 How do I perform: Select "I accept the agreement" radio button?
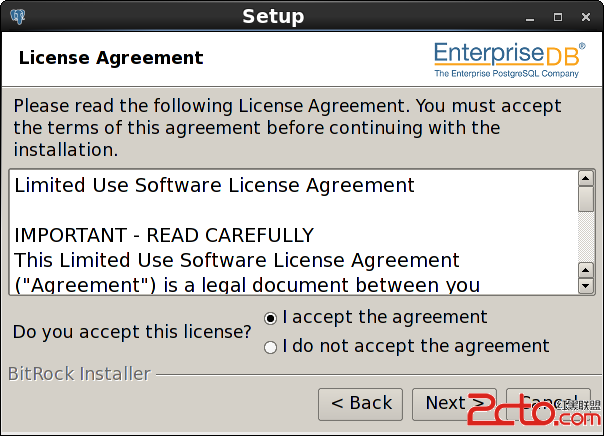tap(270, 319)
